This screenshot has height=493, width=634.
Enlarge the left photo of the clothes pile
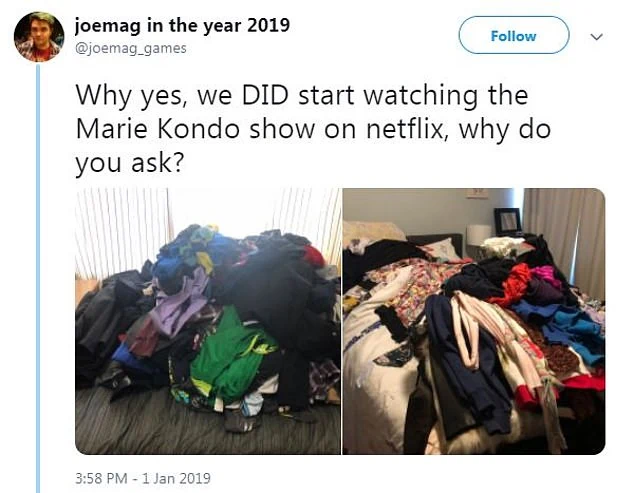pyautogui.click(x=208, y=321)
